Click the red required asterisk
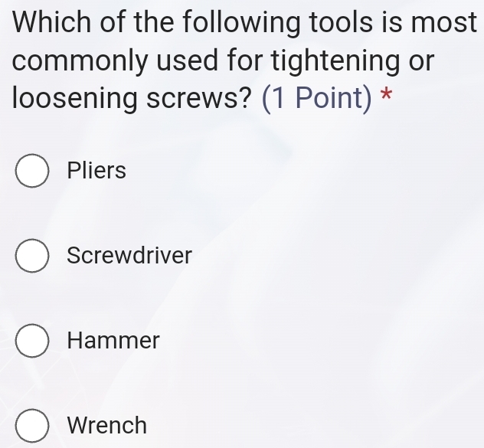The width and height of the screenshot is (484, 448). pyautogui.click(x=386, y=94)
